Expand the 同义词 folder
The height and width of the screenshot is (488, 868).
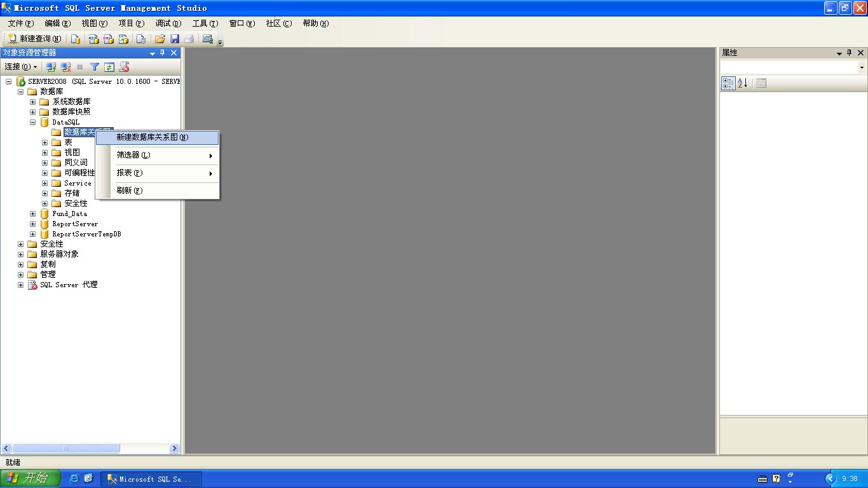45,163
